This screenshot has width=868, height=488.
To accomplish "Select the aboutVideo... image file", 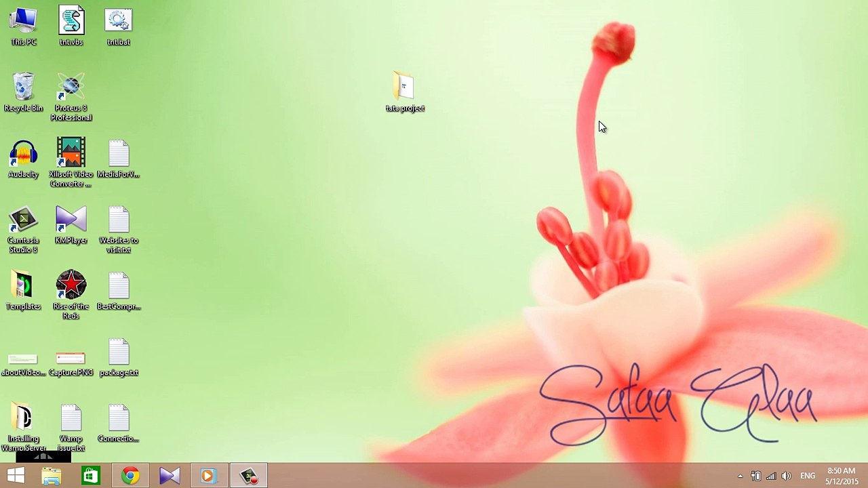I will tap(23, 364).
